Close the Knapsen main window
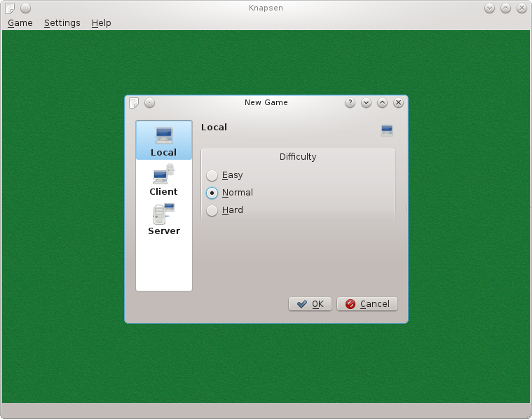Screen dimensions: 532x419 521,8
